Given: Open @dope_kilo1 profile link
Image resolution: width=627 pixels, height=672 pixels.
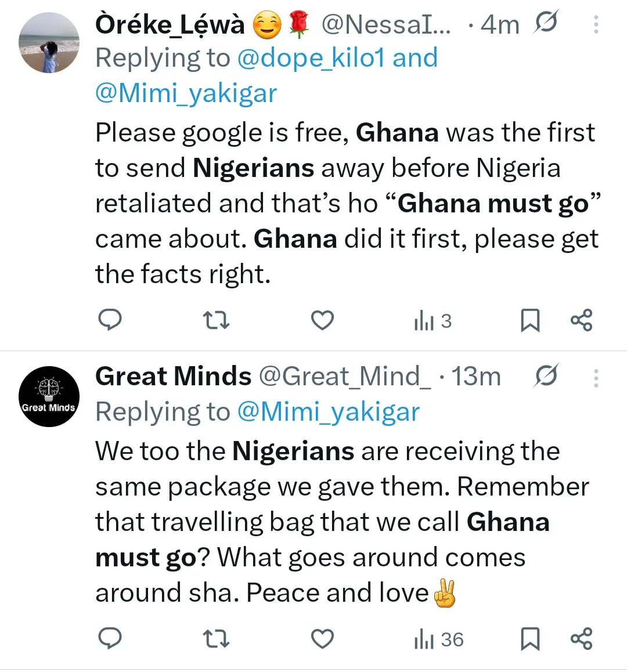Looking at the screenshot, I should (311, 58).
